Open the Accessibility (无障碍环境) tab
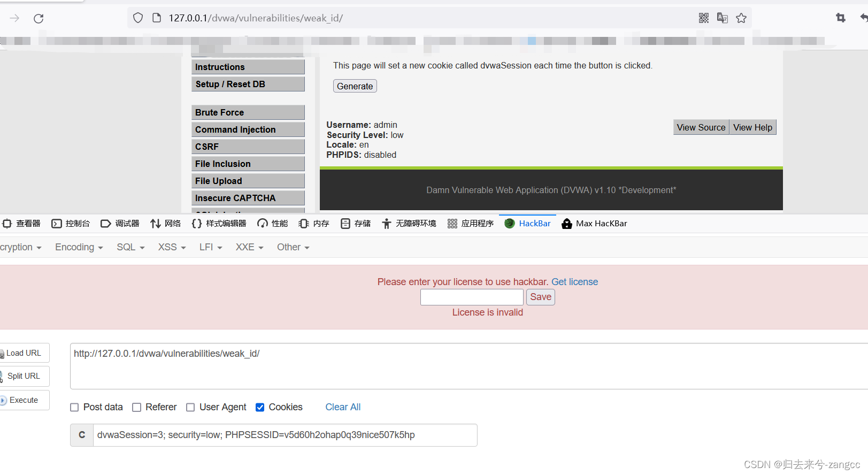Viewport: 868px width, 475px height. (409, 224)
